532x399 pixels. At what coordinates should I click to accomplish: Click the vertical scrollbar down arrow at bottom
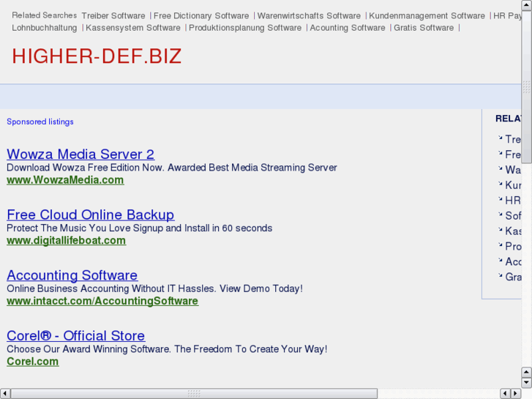(527, 383)
